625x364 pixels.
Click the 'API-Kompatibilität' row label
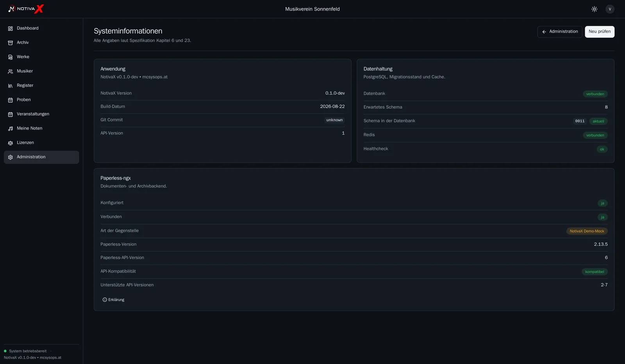pos(118,271)
